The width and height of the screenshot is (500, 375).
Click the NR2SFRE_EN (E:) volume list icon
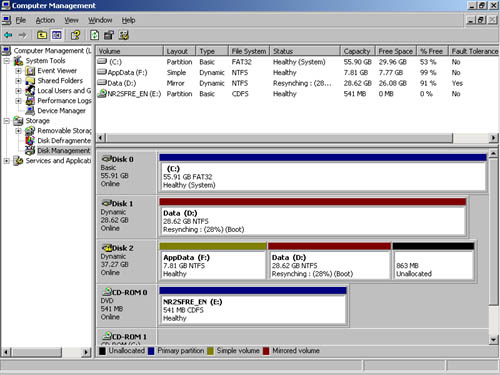102,94
